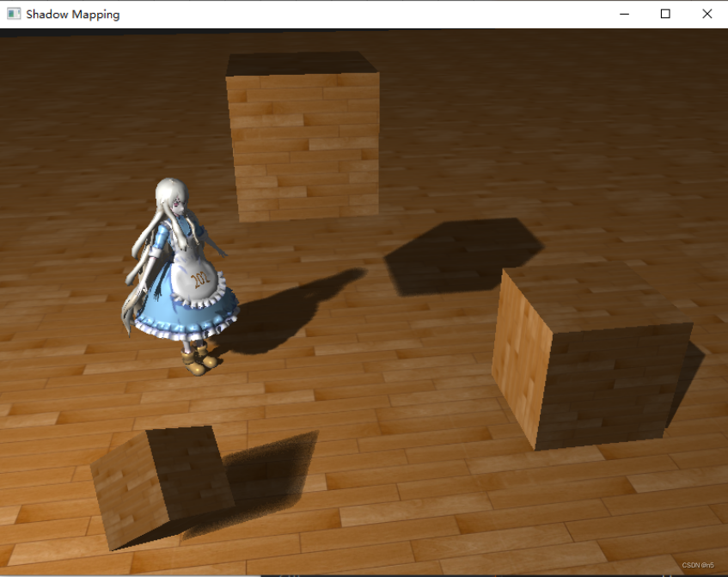This screenshot has width=728, height=577.
Task: Click the tall wooden cube in back
Action: [x=303, y=137]
